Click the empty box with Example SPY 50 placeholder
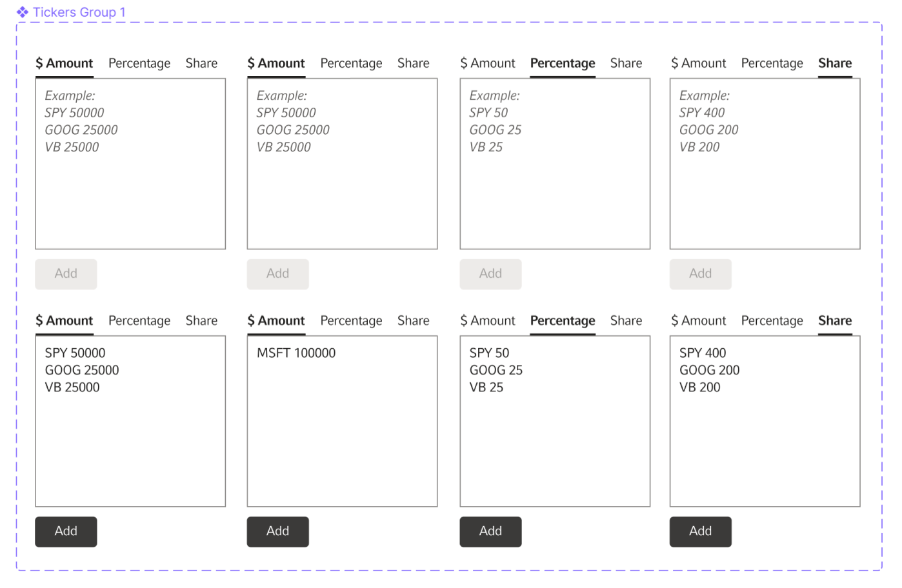 [555, 164]
